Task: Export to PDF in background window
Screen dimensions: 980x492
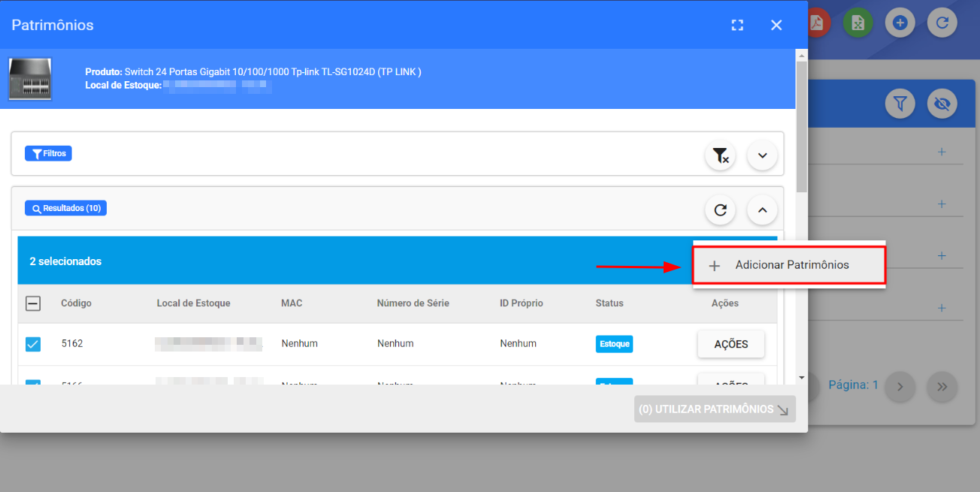Action: [x=817, y=23]
